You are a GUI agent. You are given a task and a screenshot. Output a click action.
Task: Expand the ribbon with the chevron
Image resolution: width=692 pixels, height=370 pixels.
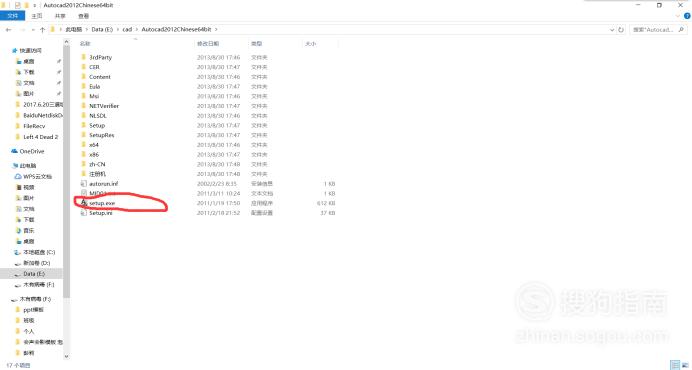tap(678, 16)
